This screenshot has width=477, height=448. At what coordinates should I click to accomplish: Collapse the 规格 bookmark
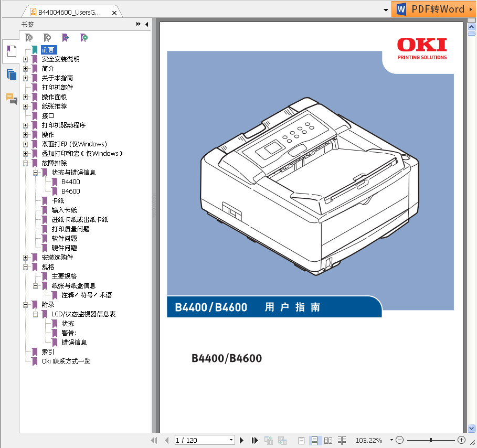point(26,267)
